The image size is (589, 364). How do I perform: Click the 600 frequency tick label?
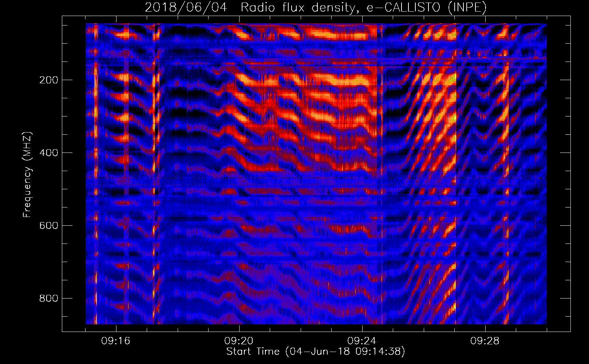49,226
